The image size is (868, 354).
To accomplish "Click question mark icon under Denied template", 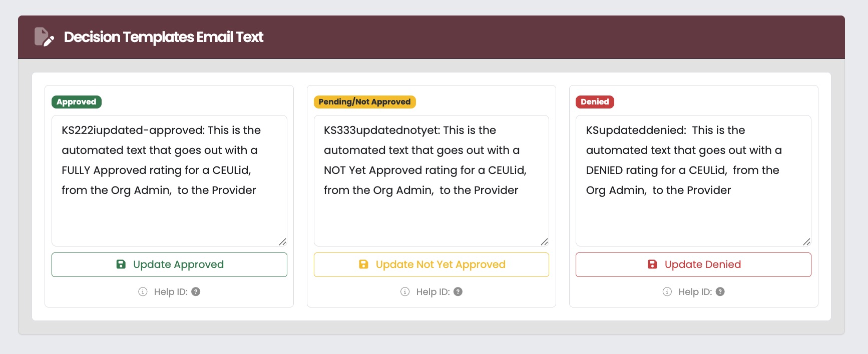I will click(720, 292).
